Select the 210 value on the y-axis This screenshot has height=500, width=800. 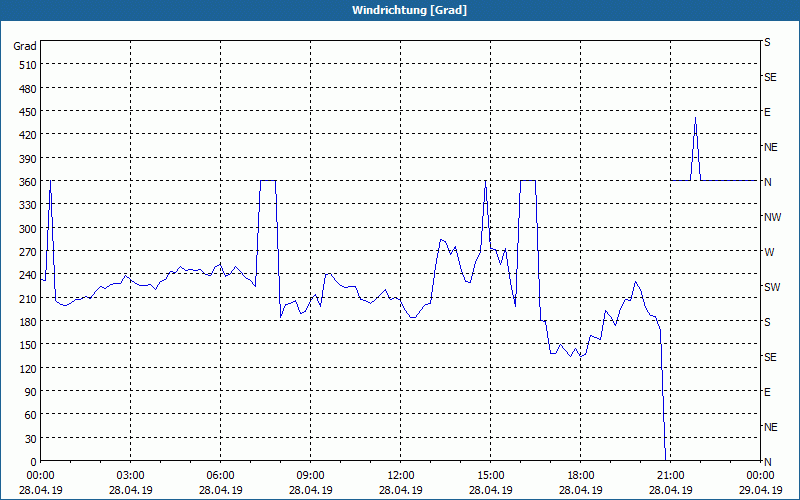tap(29, 299)
